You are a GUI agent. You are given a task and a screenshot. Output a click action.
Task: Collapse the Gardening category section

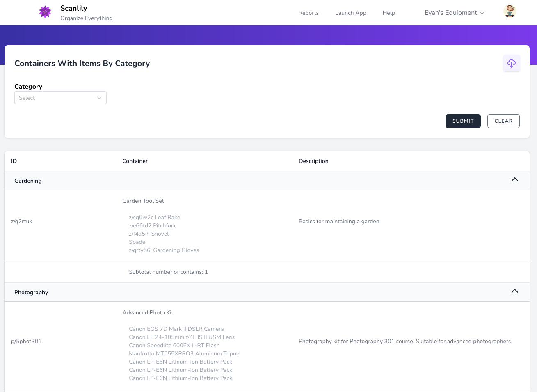pos(514,180)
